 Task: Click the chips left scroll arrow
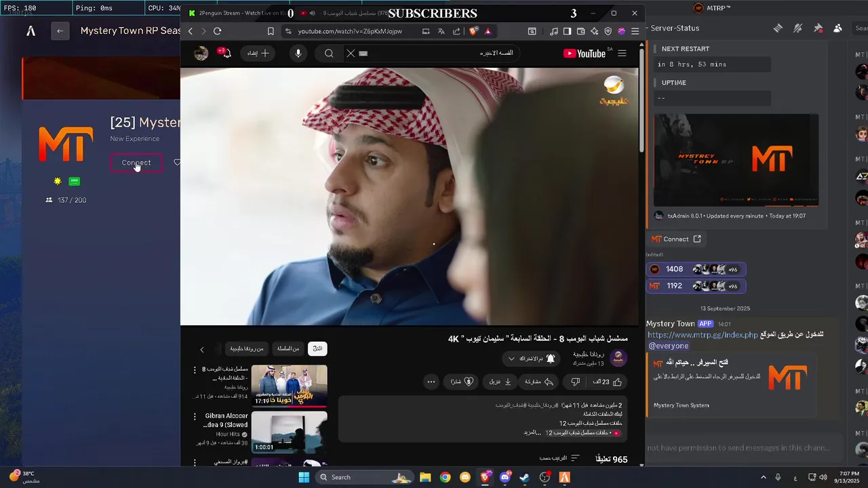click(201, 349)
